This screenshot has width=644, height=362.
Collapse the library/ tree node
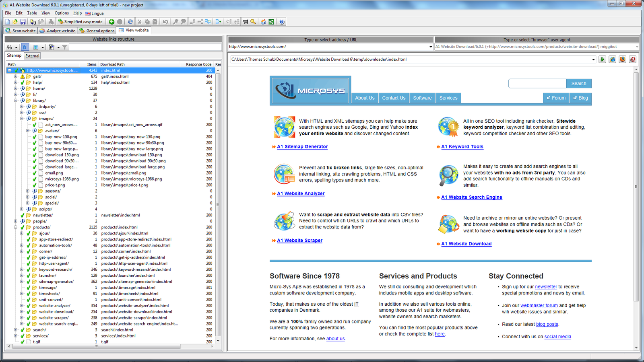pos(16,101)
